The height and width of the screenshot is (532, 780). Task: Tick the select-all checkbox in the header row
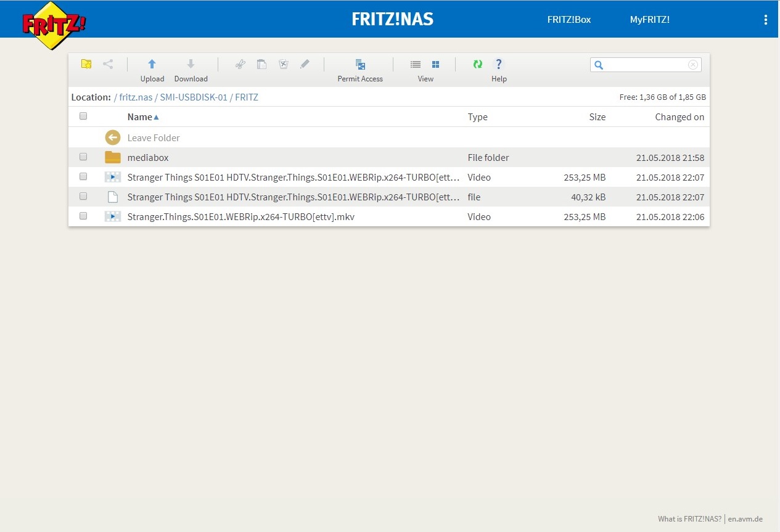click(83, 116)
